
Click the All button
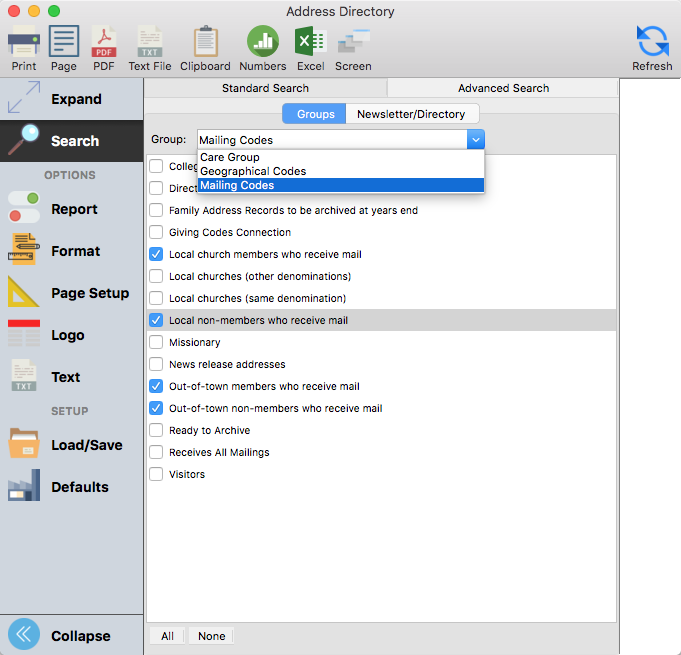[167, 636]
